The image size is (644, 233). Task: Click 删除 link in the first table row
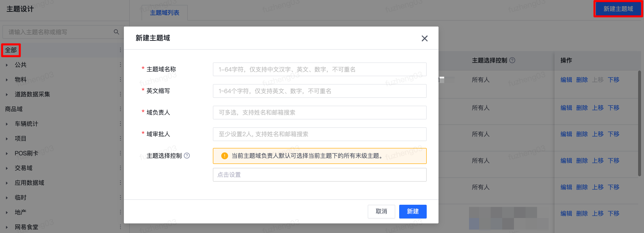click(x=582, y=80)
